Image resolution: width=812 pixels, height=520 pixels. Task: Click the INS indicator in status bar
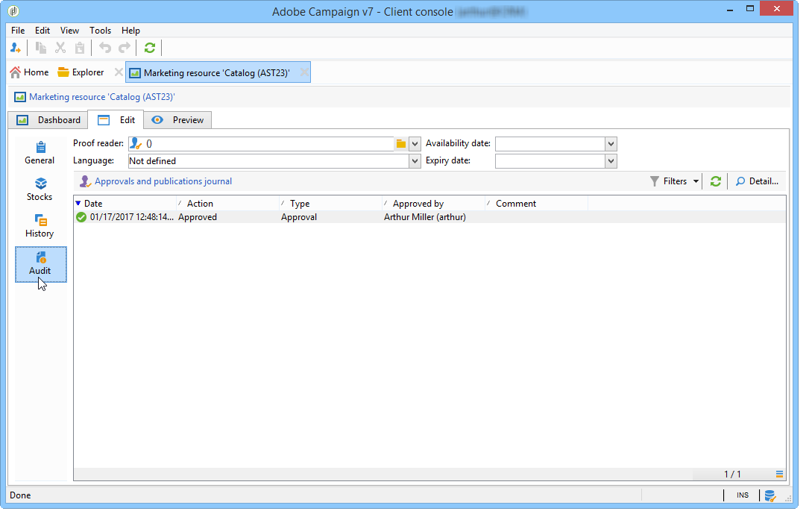pyautogui.click(x=743, y=496)
